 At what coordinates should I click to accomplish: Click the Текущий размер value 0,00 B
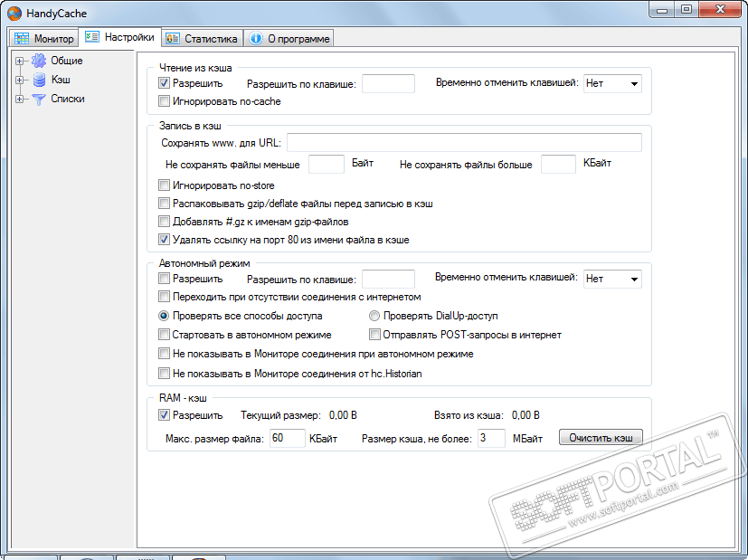(x=343, y=415)
